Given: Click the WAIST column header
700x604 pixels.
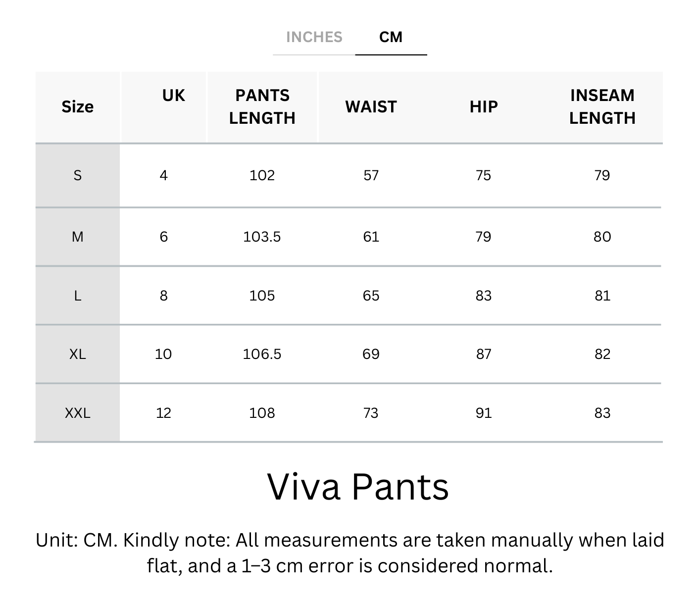Looking at the screenshot, I should tap(371, 107).
